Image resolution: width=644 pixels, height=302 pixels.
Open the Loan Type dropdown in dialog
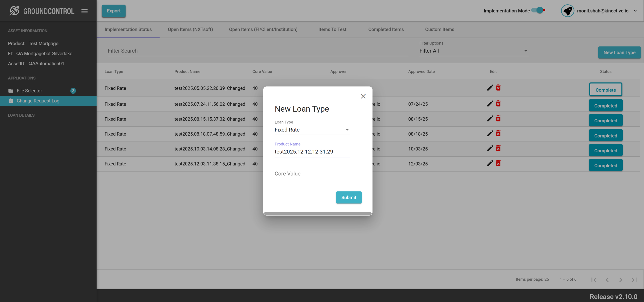pyautogui.click(x=312, y=130)
